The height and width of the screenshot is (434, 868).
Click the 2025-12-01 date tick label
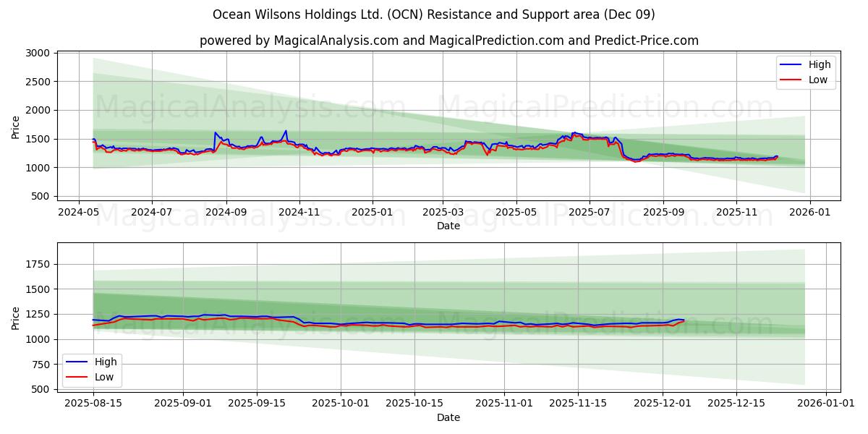point(663,405)
